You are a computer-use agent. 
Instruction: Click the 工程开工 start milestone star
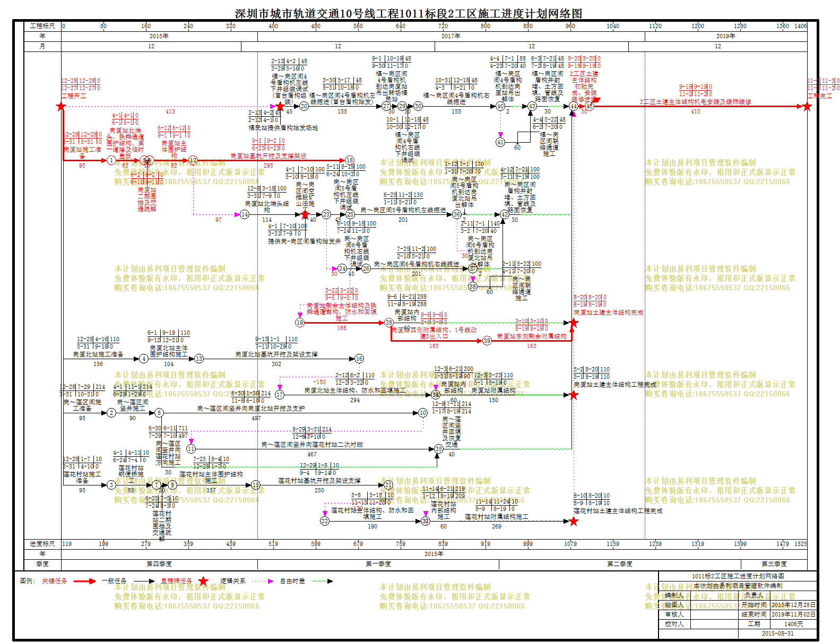61,106
